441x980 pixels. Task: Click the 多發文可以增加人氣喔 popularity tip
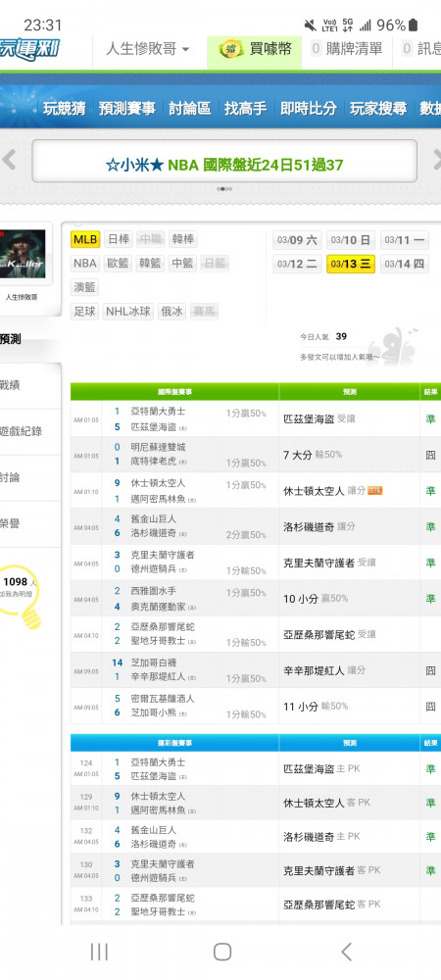point(340,358)
